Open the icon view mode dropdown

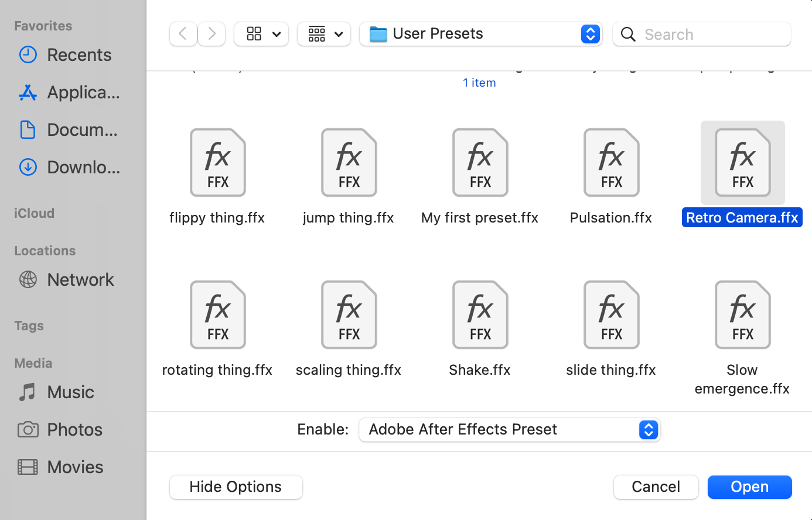tap(261, 34)
